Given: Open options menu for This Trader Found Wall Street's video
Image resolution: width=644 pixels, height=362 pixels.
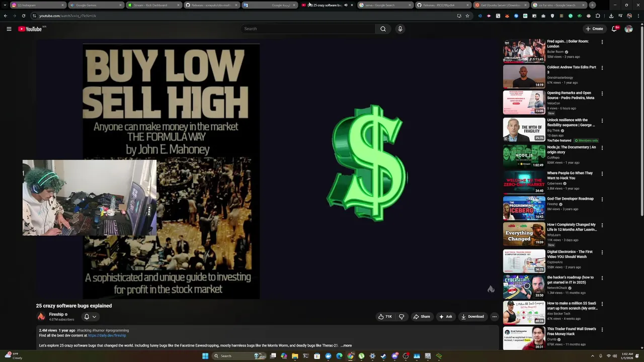Looking at the screenshot, I should 602,330.
